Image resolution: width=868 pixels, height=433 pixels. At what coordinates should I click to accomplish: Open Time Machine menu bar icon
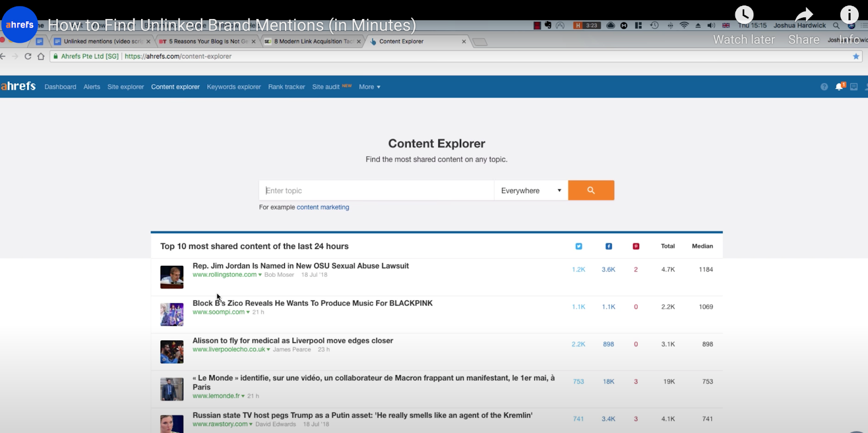tap(654, 26)
